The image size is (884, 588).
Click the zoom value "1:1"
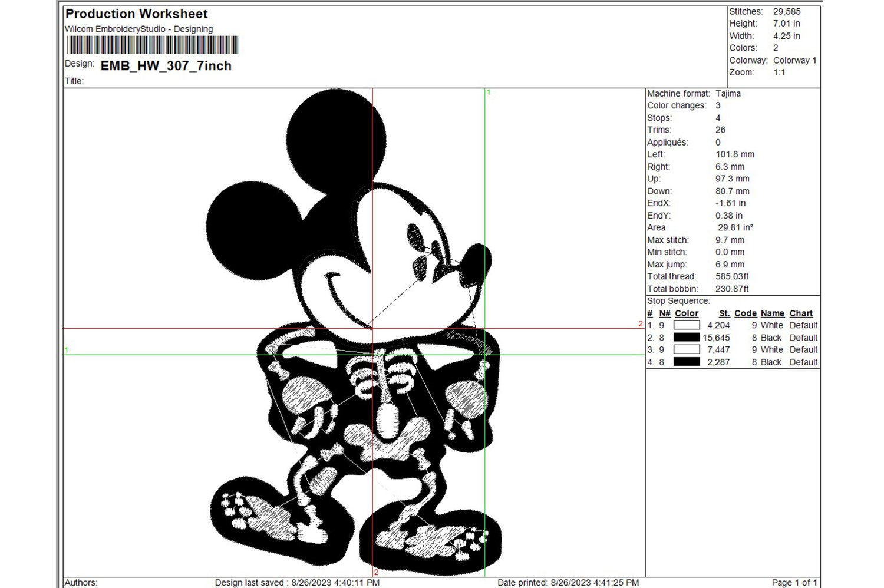tap(779, 72)
